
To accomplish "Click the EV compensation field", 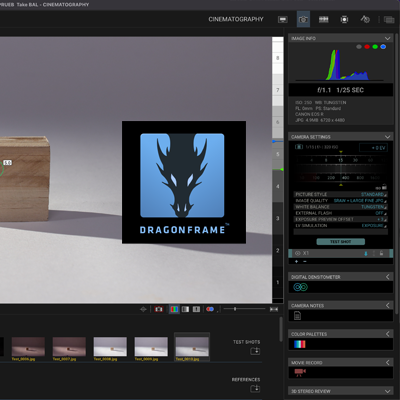I will point(373,148).
